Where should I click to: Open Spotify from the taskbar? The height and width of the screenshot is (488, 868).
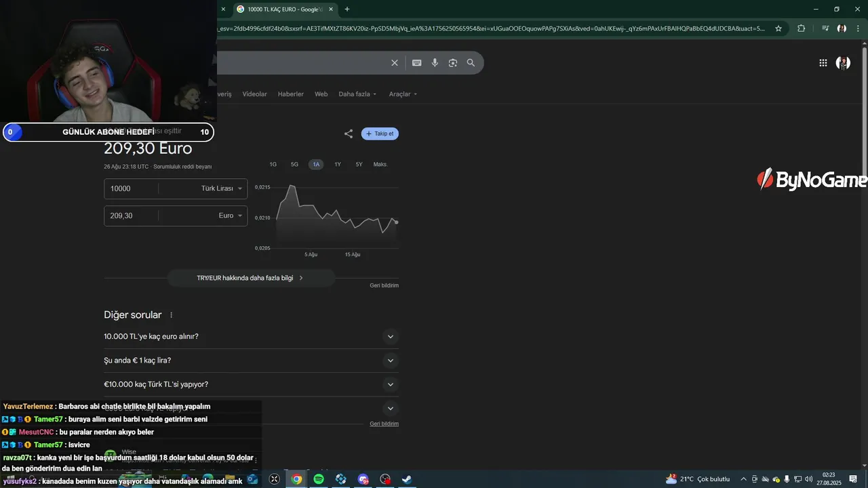[319, 479]
